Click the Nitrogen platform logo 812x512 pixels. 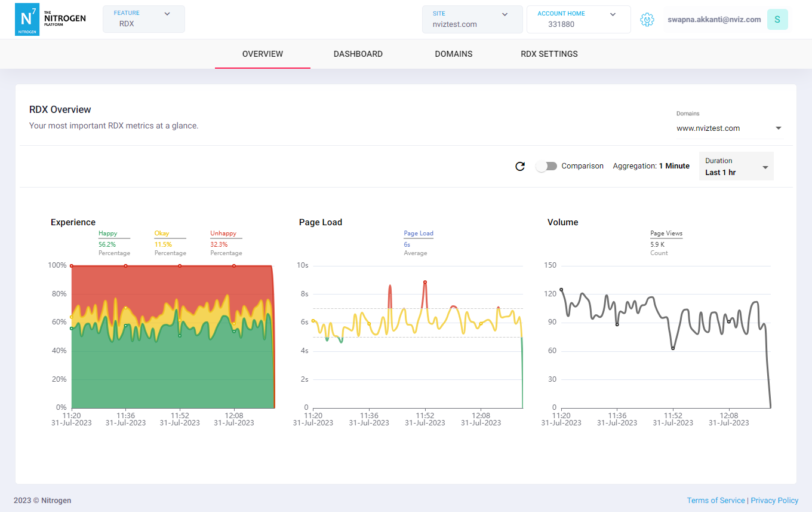[50, 19]
